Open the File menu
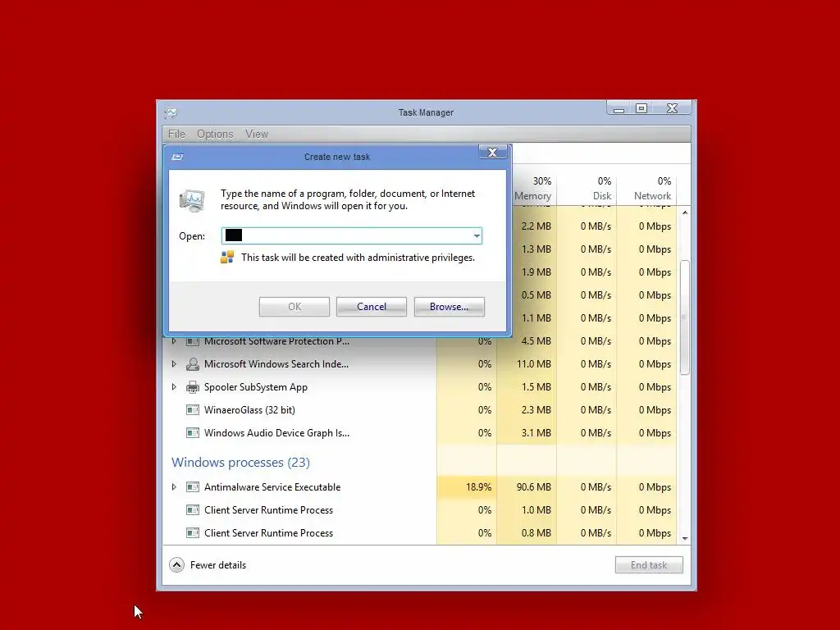Screen dimensions: 840x630 (x=176, y=134)
